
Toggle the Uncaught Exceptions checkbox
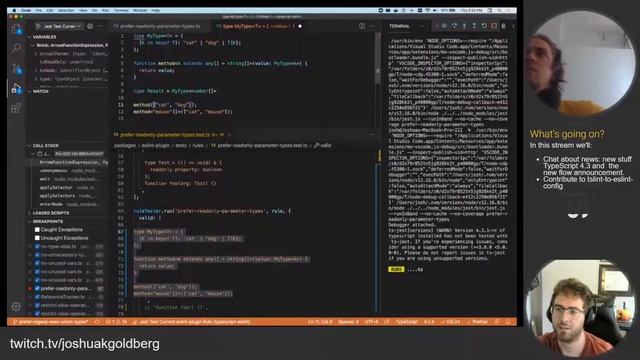pyautogui.click(x=37, y=238)
